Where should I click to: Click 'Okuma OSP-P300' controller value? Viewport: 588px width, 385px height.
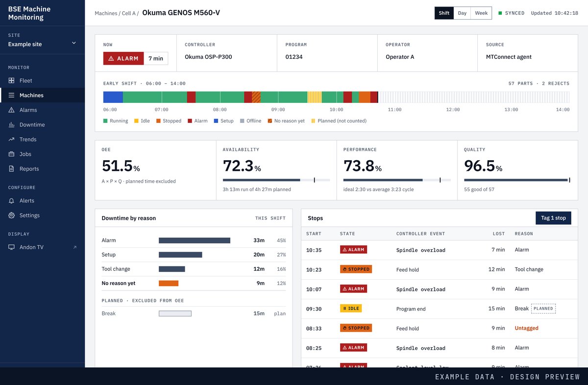tap(208, 57)
